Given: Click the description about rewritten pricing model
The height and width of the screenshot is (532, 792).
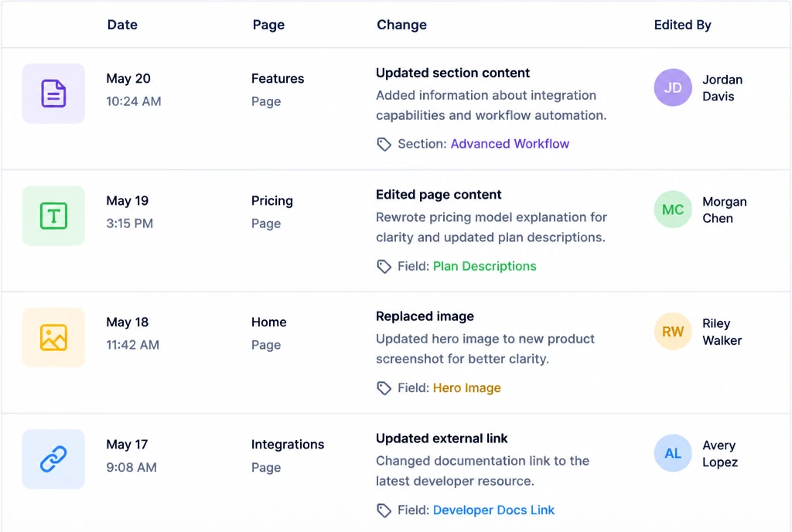Looking at the screenshot, I should (x=491, y=227).
